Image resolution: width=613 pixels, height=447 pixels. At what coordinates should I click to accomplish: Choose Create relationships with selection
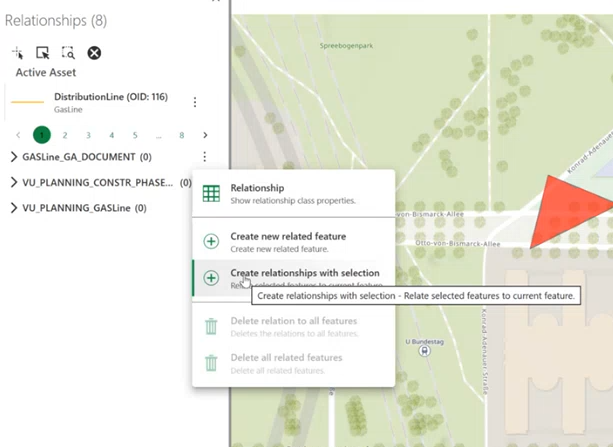click(x=304, y=273)
